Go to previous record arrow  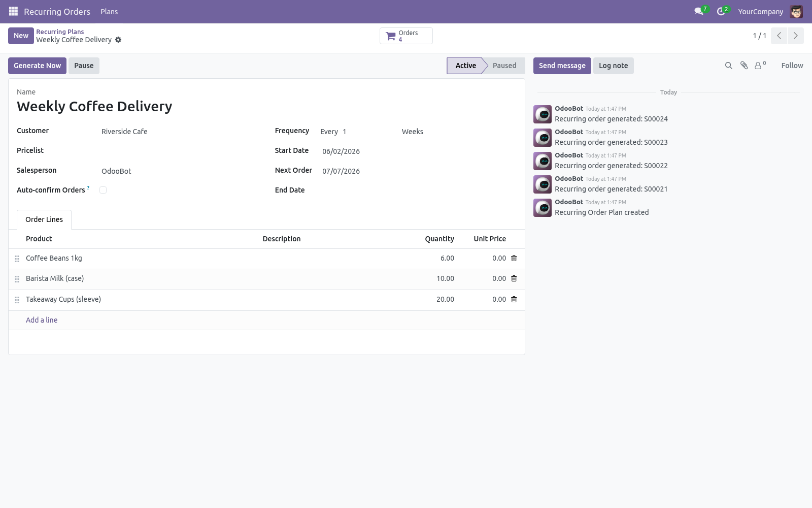click(779, 36)
